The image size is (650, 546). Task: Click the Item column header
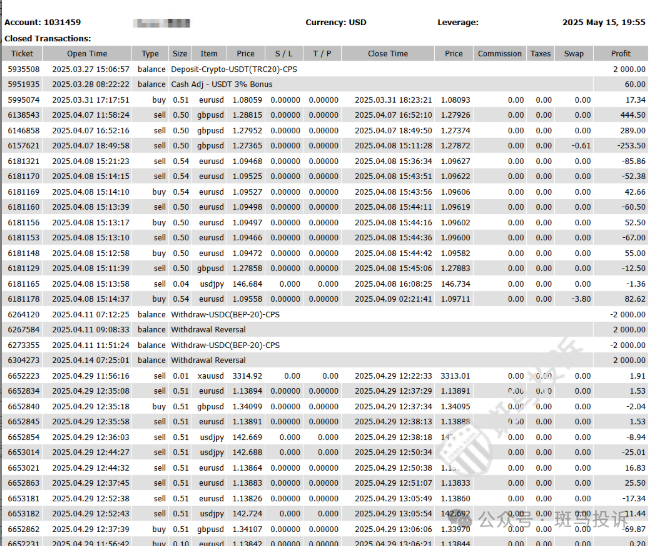pos(209,54)
